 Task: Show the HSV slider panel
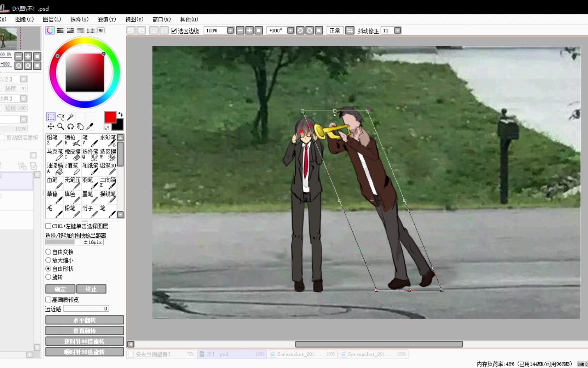point(70,30)
